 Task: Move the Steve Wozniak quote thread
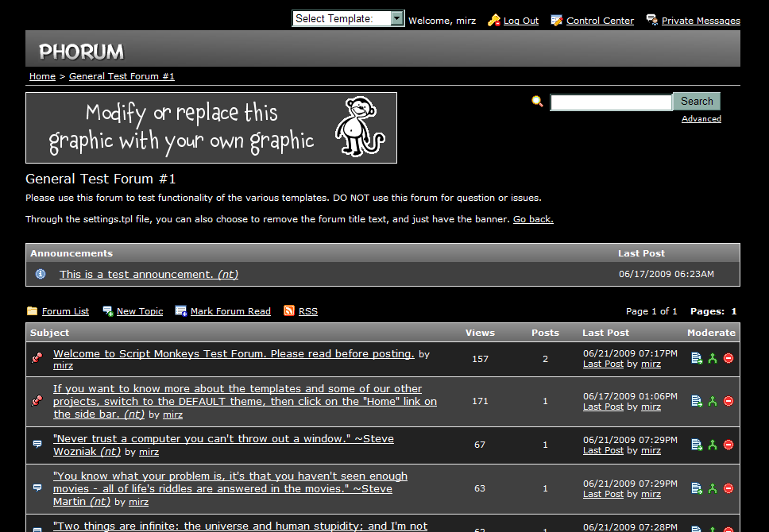pos(697,445)
